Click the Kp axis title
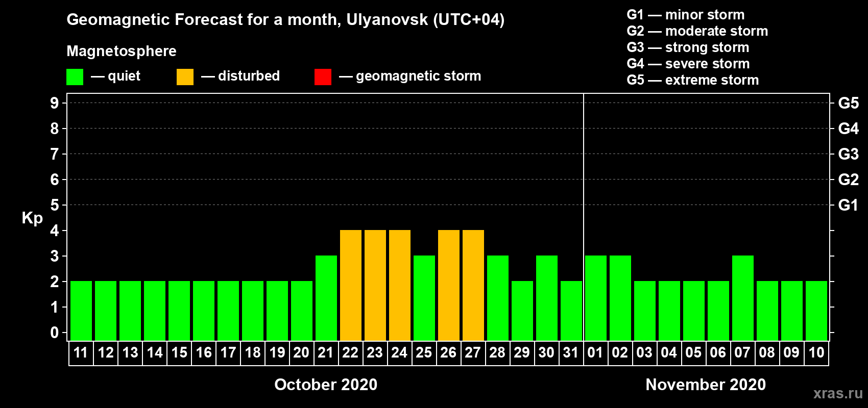Viewport: 868px width, 408px height. [32, 218]
